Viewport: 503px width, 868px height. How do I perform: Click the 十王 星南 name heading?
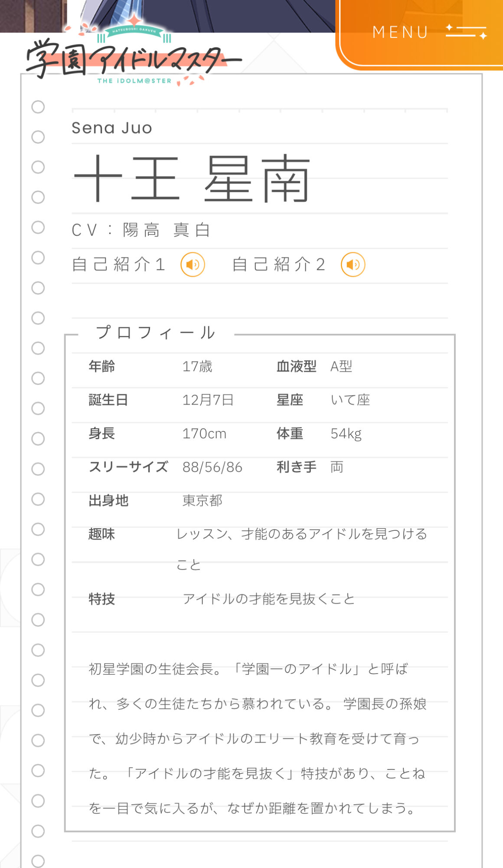[192, 178]
